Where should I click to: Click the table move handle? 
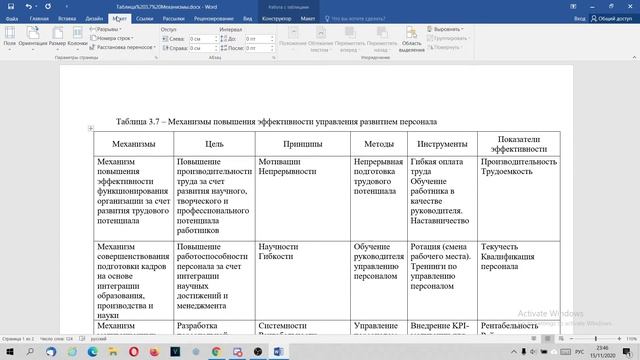point(91,129)
